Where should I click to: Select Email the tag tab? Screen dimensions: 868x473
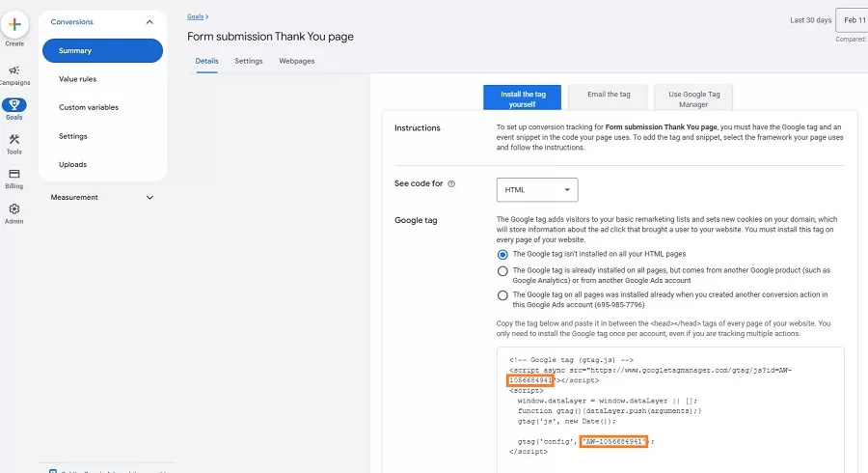click(x=609, y=95)
